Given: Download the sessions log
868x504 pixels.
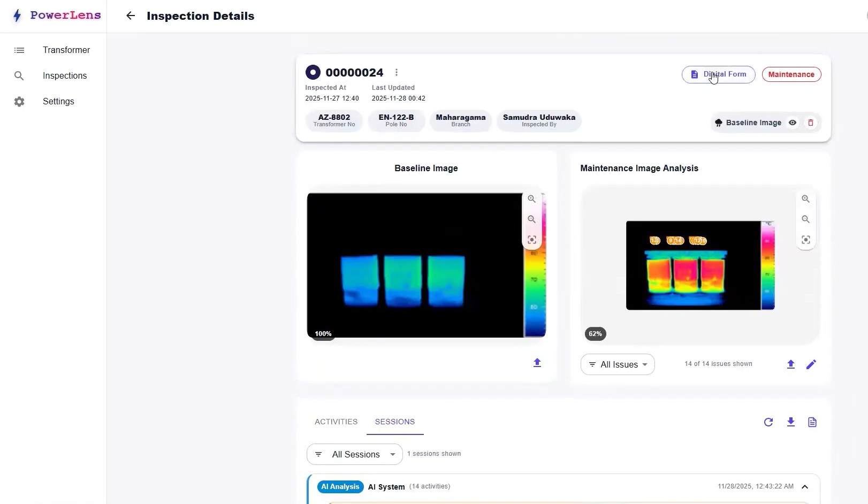Looking at the screenshot, I should pyautogui.click(x=790, y=422).
